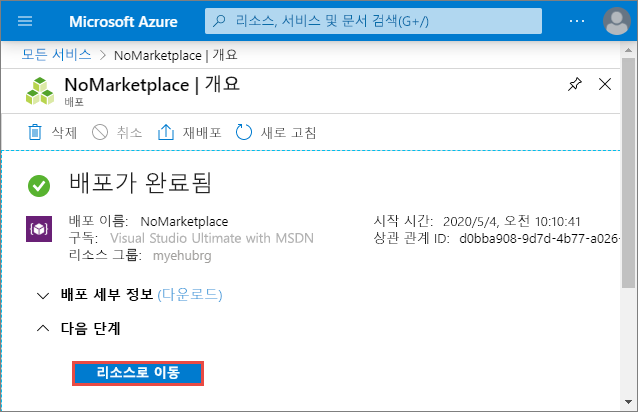Click the user account avatar

coord(617,21)
